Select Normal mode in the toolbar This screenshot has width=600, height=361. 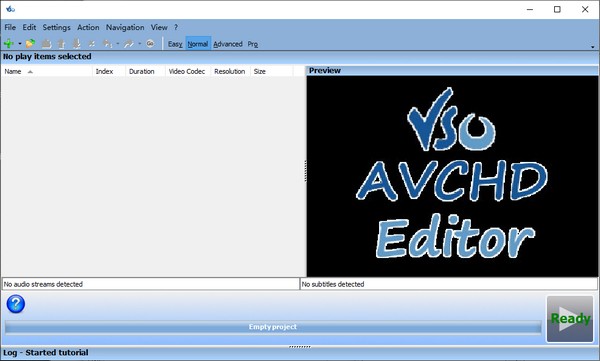tap(198, 44)
